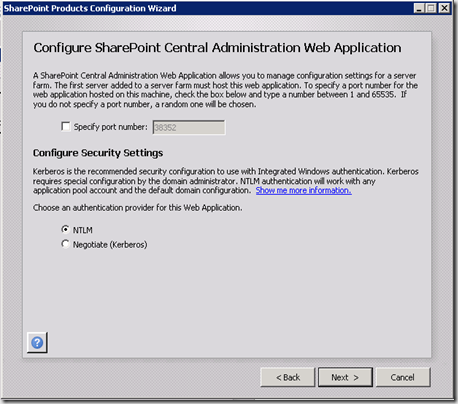The image size is (458, 404).
Task: Open help via the blue question mark icon
Action: coord(37,342)
